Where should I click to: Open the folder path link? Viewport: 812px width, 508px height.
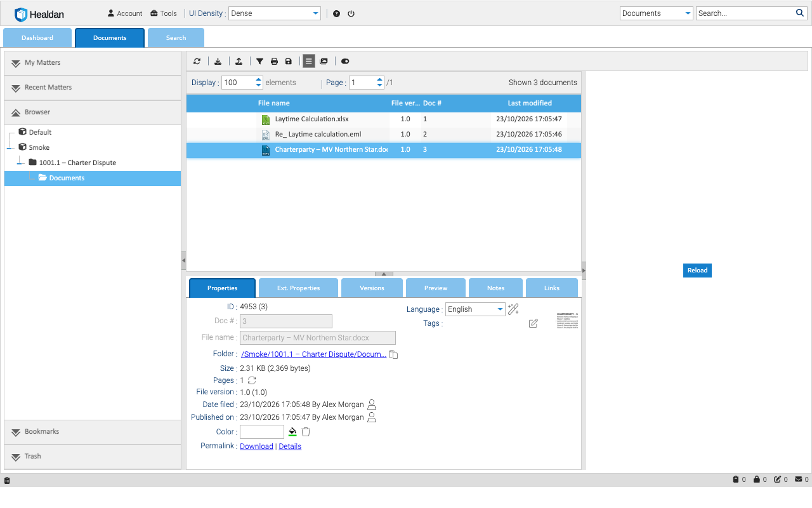(313, 354)
